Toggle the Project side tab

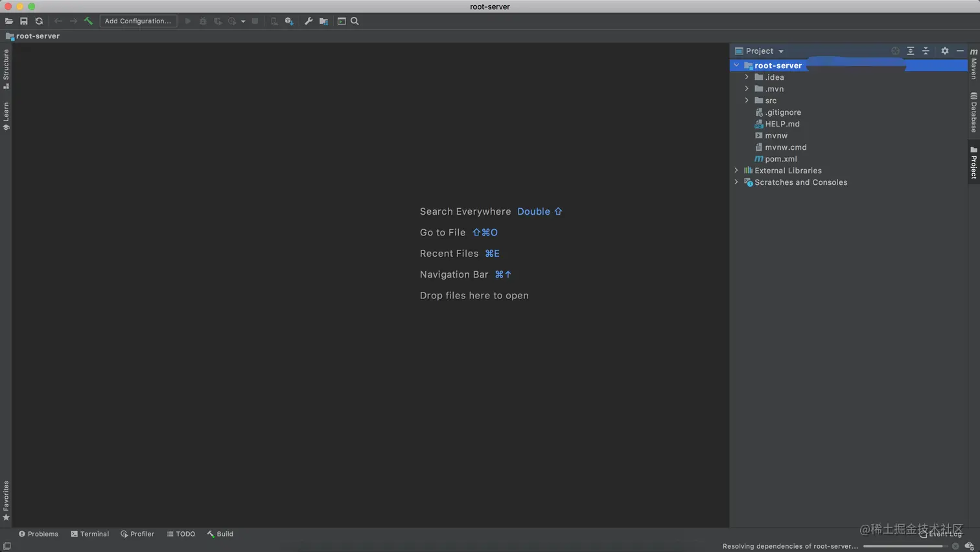pos(974,162)
